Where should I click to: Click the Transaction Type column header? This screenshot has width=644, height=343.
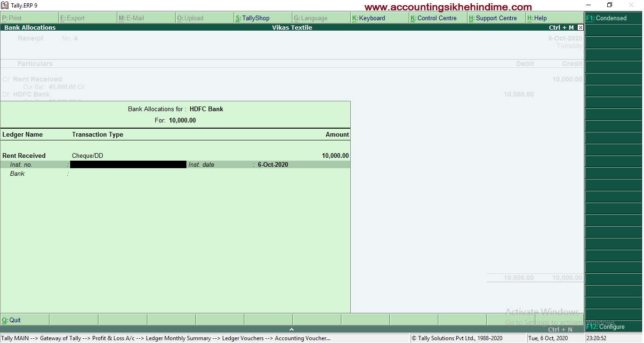click(x=97, y=134)
